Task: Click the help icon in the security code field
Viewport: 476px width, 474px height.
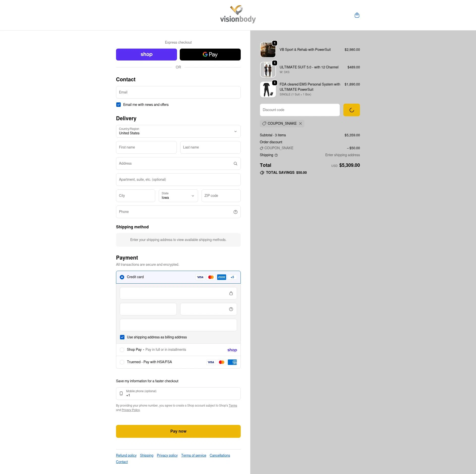Action: pos(231,309)
